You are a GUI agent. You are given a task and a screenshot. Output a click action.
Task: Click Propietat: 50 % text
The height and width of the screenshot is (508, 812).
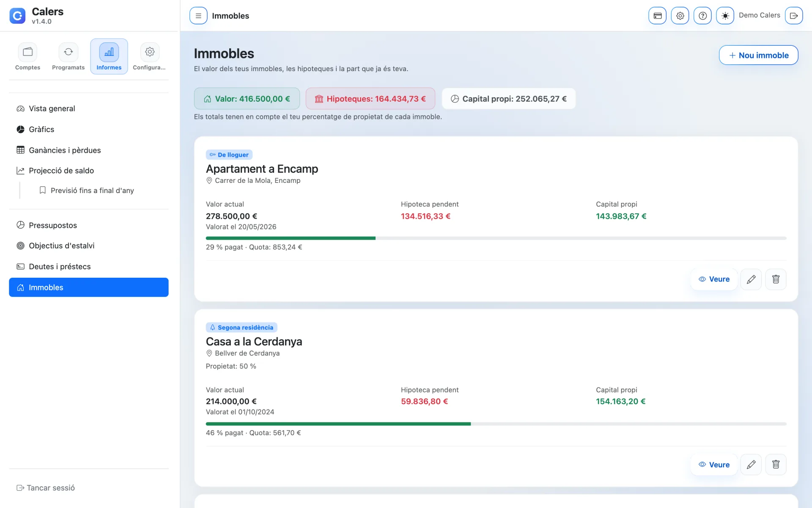(x=231, y=366)
